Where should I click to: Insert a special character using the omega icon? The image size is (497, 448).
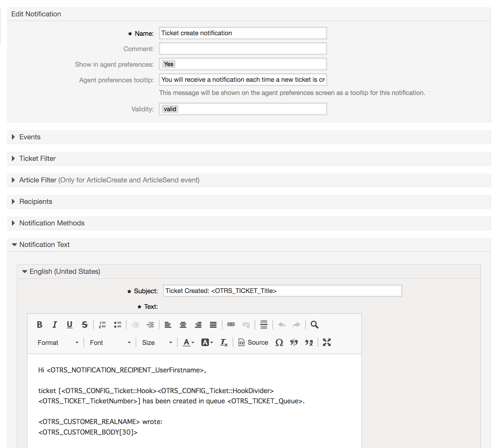[279, 342]
